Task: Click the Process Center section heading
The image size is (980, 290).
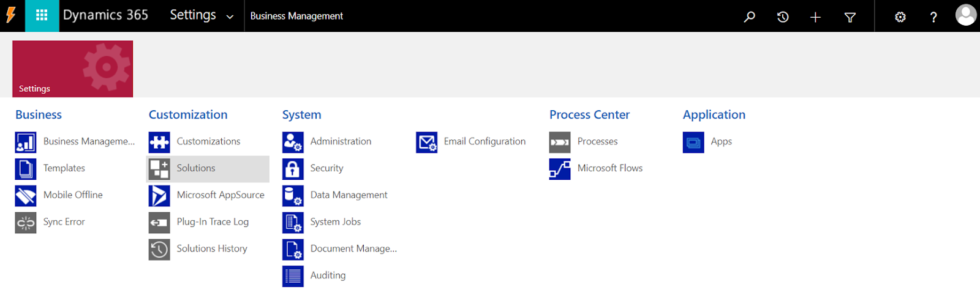Action: coord(589,114)
